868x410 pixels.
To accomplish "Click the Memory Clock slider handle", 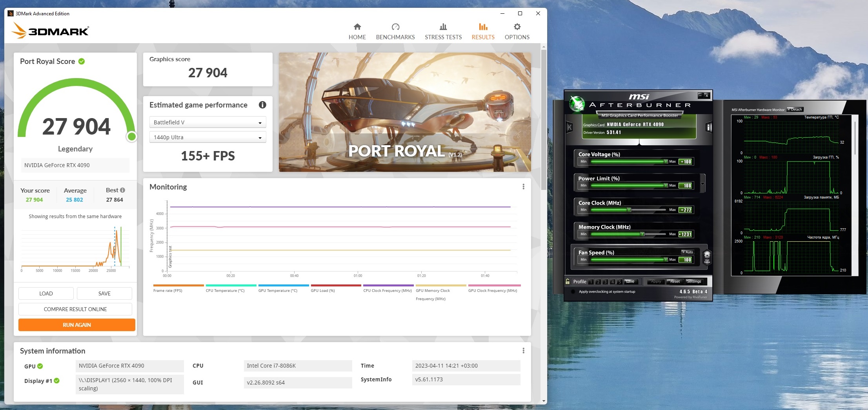I will click(642, 234).
